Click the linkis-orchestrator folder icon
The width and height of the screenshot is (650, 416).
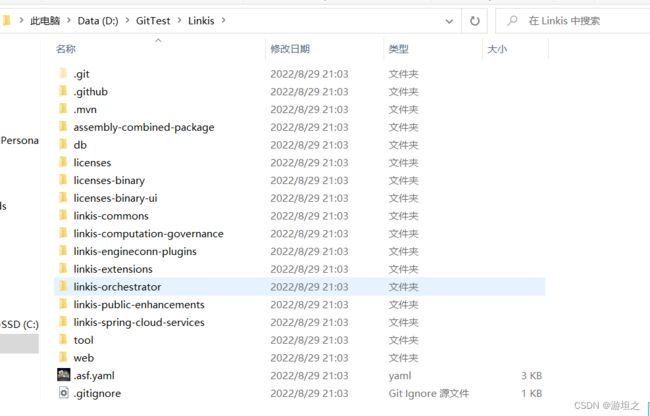point(63,286)
